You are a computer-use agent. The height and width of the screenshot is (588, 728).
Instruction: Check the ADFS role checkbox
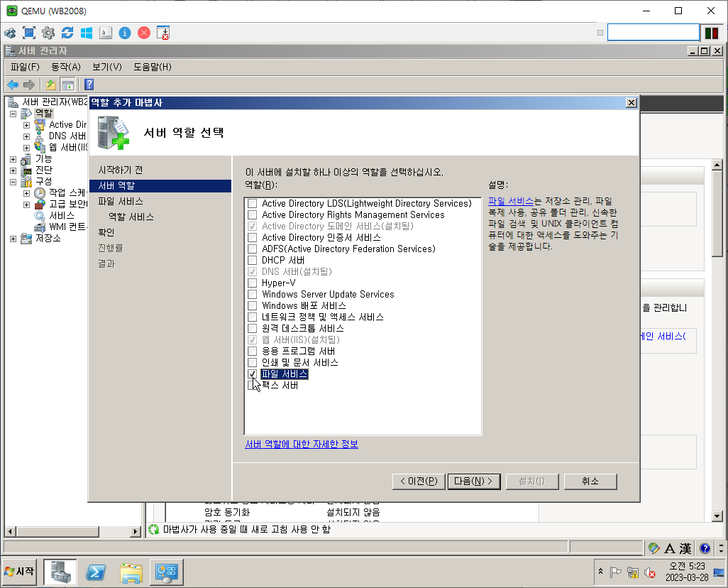[252, 249]
